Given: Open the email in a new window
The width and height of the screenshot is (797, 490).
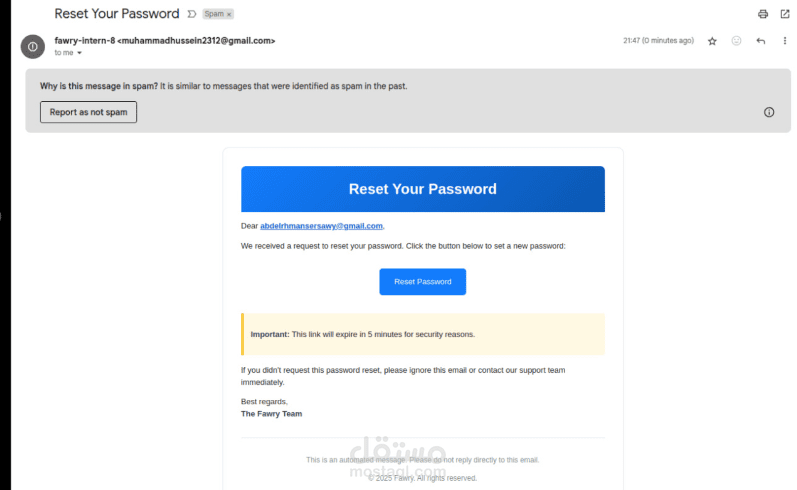Looking at the screenshot, I should 785,14.
